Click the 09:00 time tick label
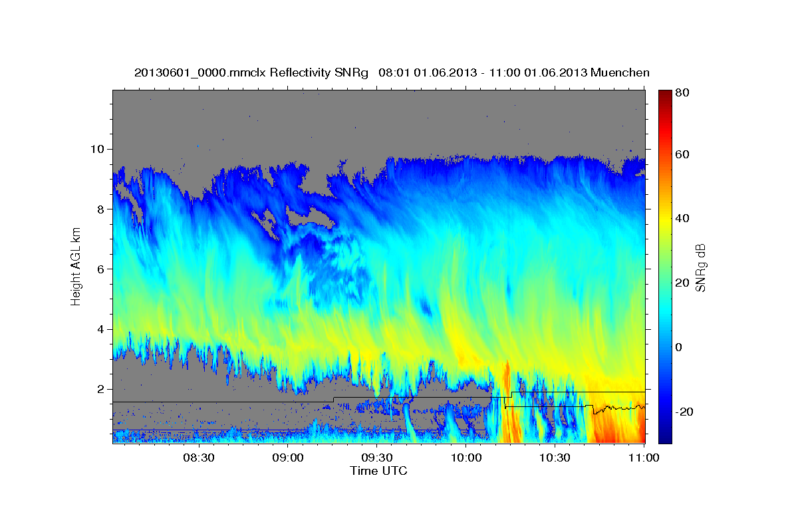The width and height of the screenshot is (798, 532). point(287,458)
